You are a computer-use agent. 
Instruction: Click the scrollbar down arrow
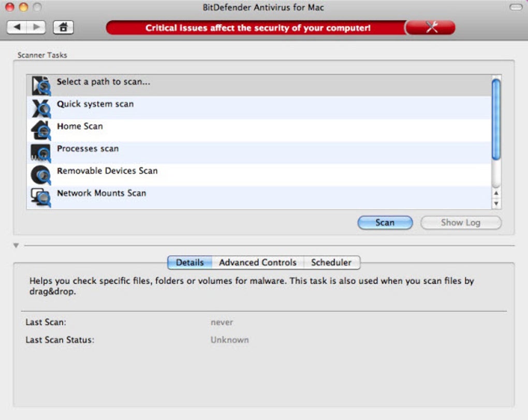[496, 204]
